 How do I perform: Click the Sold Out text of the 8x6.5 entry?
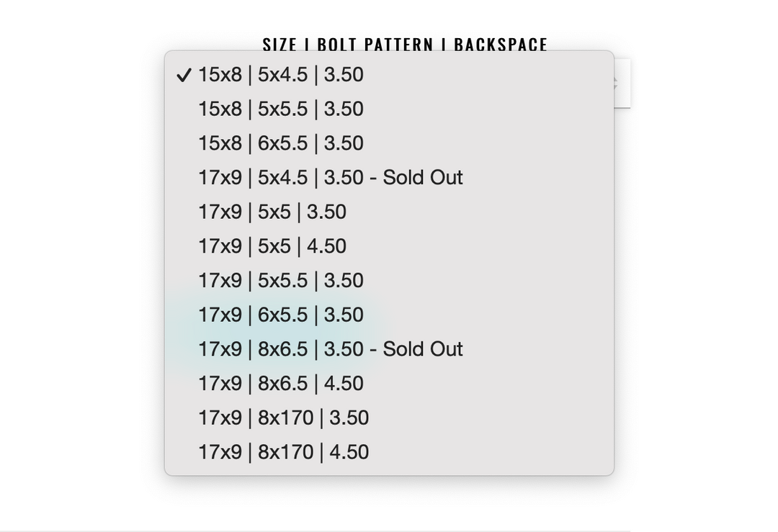[423, 349]
